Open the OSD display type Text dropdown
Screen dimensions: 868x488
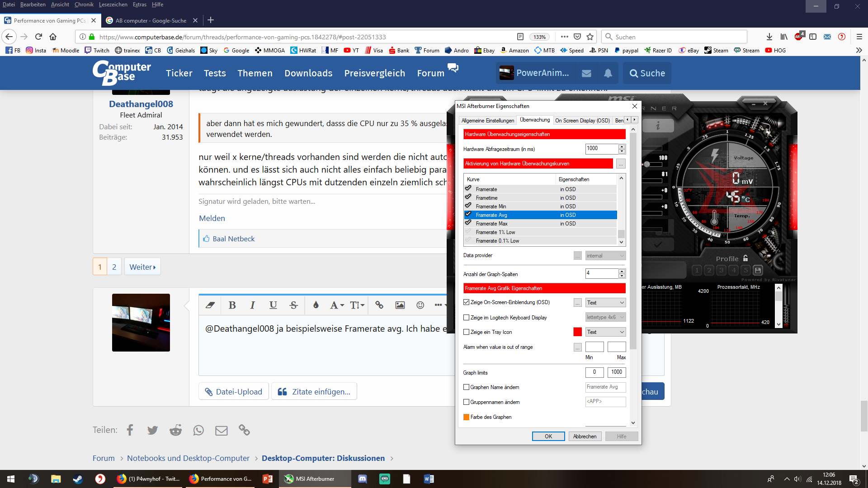coord(605,303)
